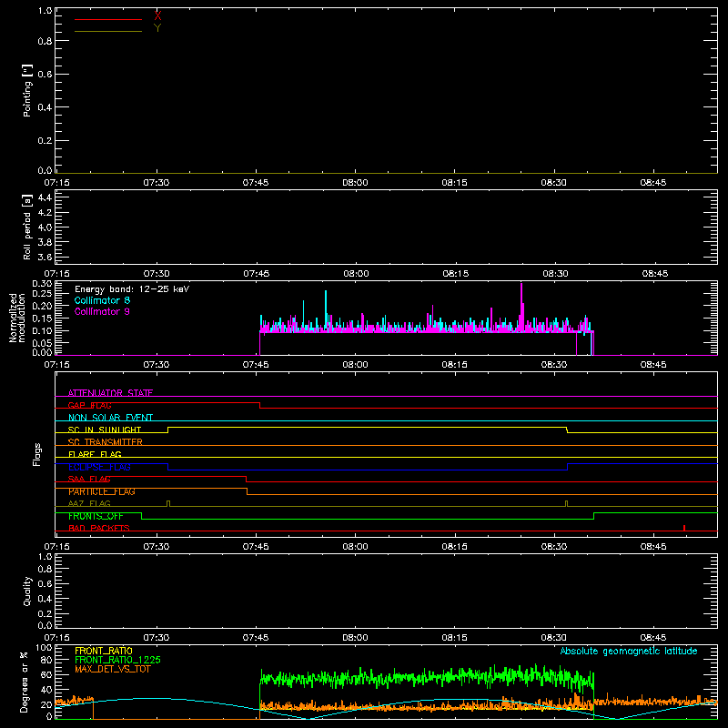728x728 pixels.
Task: Click the SAA_FLAG step-down edge near 07:43
Action: tap(246, 480)
